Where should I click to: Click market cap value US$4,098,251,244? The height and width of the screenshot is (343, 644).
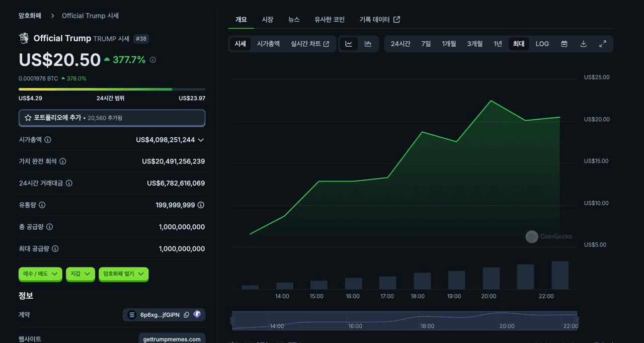coord(165,140)
